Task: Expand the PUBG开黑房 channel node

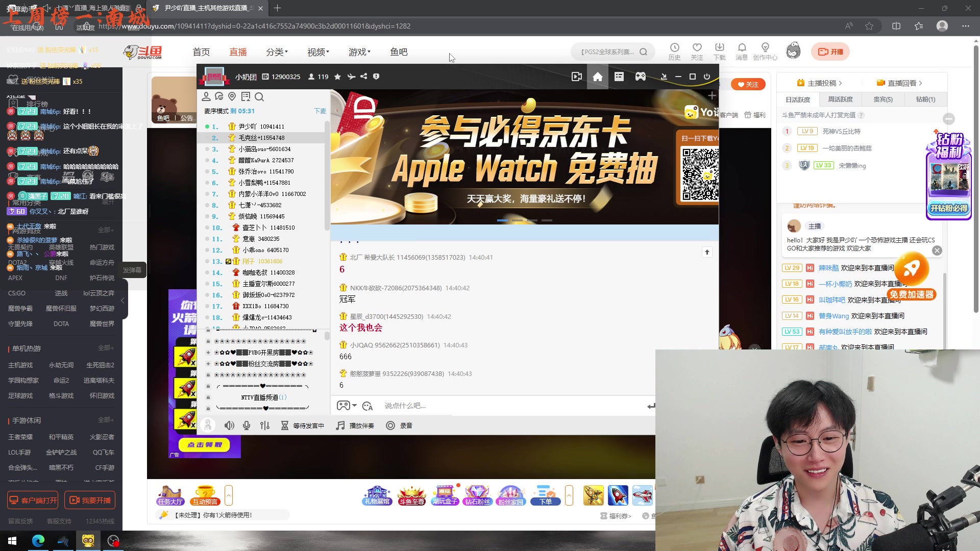Action: [208, 353]
